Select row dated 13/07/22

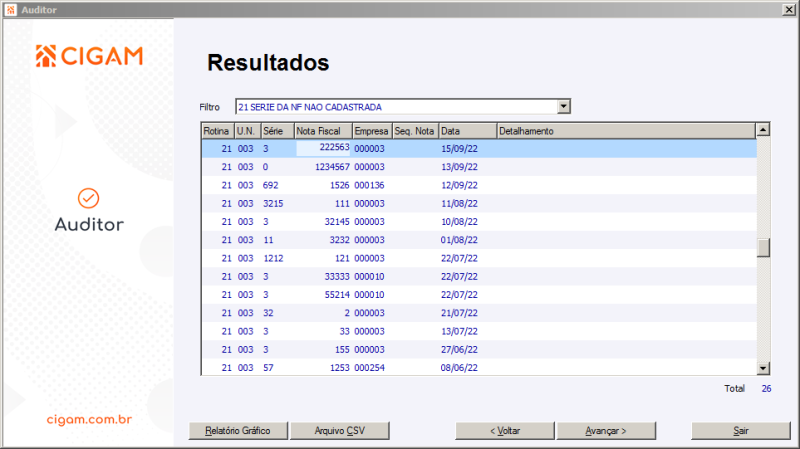(479, 332)
